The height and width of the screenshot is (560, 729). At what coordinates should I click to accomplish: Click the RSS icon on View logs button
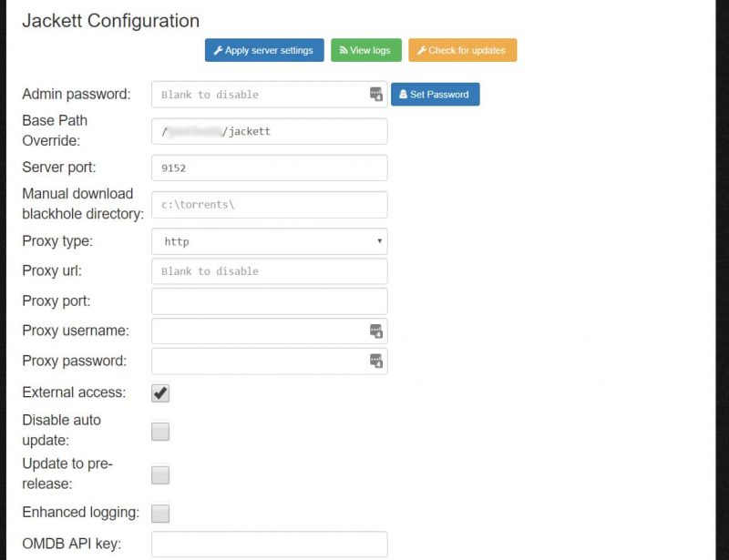tap(343, 50)
